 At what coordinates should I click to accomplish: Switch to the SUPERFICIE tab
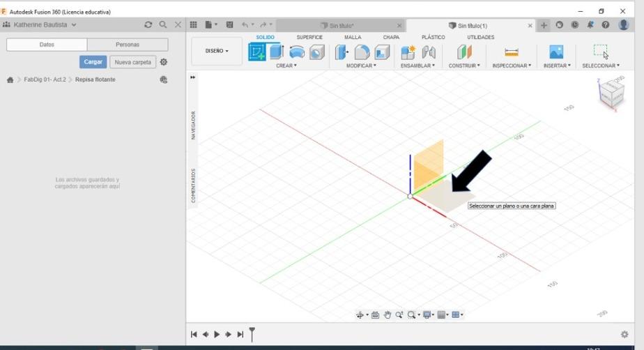tap(309, 37)
